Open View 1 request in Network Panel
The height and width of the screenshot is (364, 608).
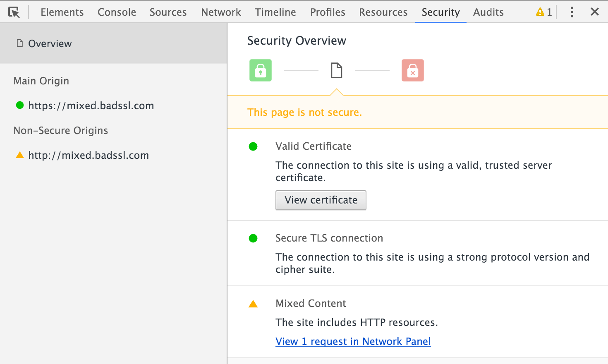(353, 341)
